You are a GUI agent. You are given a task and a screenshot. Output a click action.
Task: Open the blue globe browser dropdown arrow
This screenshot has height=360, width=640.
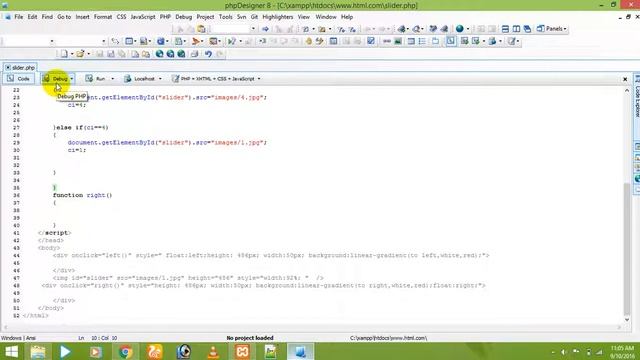468,29
